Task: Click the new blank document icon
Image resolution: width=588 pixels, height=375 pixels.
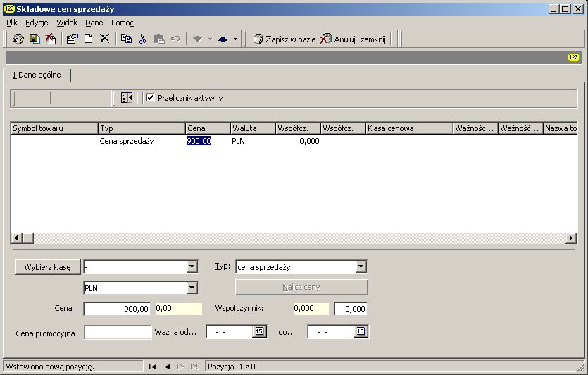Action: (89, 39)
